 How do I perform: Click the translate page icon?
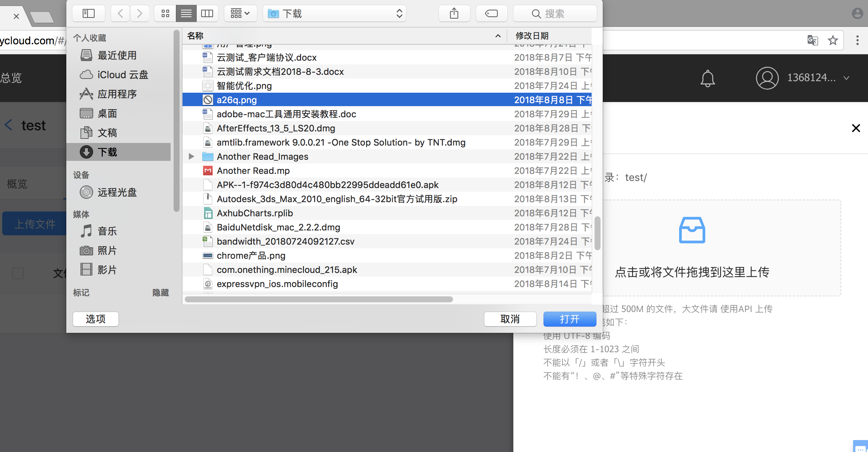812,40
